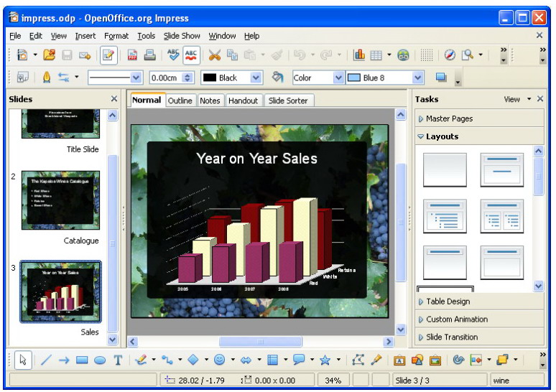This screenshot has width=556, height=392.
Task: Click the New document icon
Action: click(x=23, y=55)
